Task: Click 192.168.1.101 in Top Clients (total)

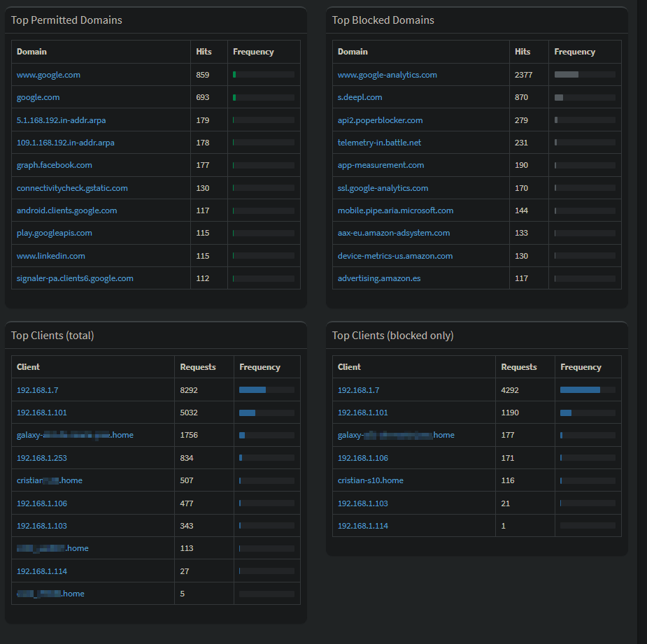Action: (42, 413)
